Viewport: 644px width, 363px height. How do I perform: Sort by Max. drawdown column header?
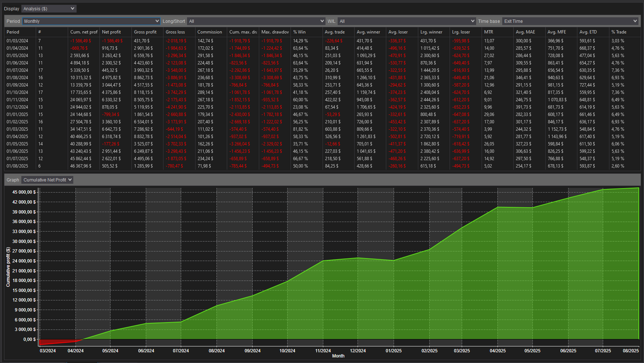pos(275,32)
